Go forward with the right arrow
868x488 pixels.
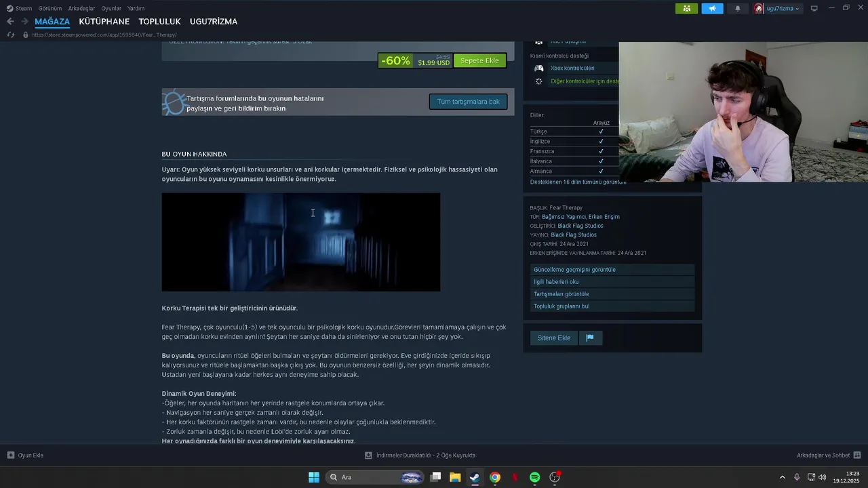click(x=24, y=22)
